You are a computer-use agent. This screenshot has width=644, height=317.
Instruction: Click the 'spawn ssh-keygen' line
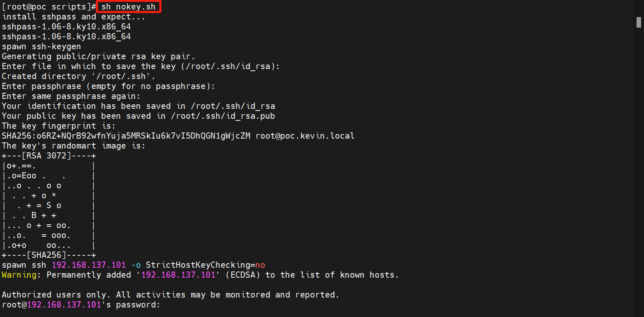pyautogui.click(x=41, y=46)
